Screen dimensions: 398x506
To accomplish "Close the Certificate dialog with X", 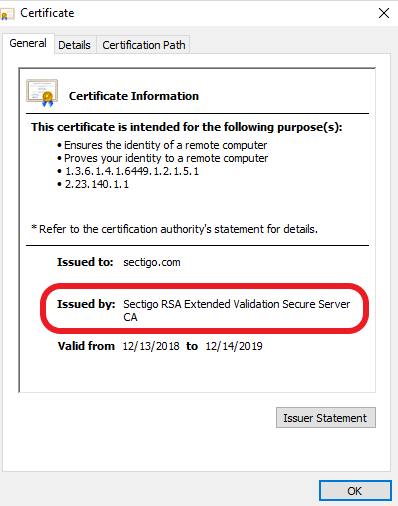I will point(384,13).
